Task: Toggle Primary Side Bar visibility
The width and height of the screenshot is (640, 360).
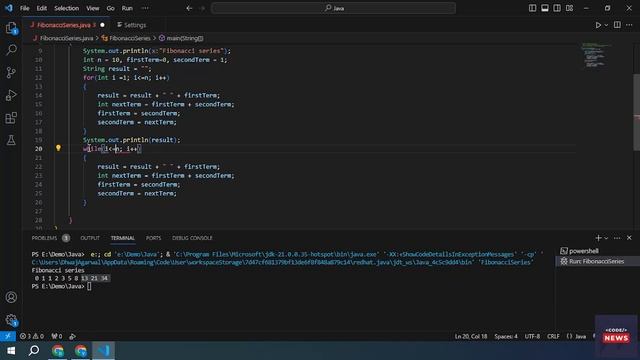Action: 532,8
